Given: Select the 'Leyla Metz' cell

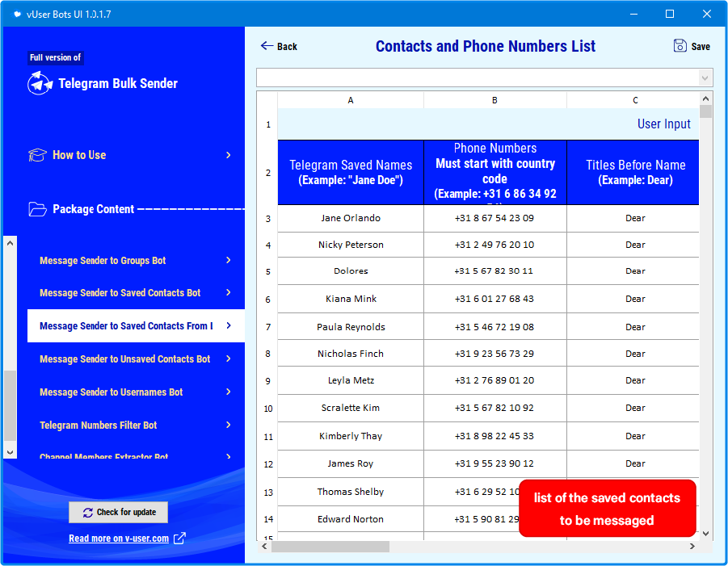Looking at the screenshot, I should tap(351, 380).
